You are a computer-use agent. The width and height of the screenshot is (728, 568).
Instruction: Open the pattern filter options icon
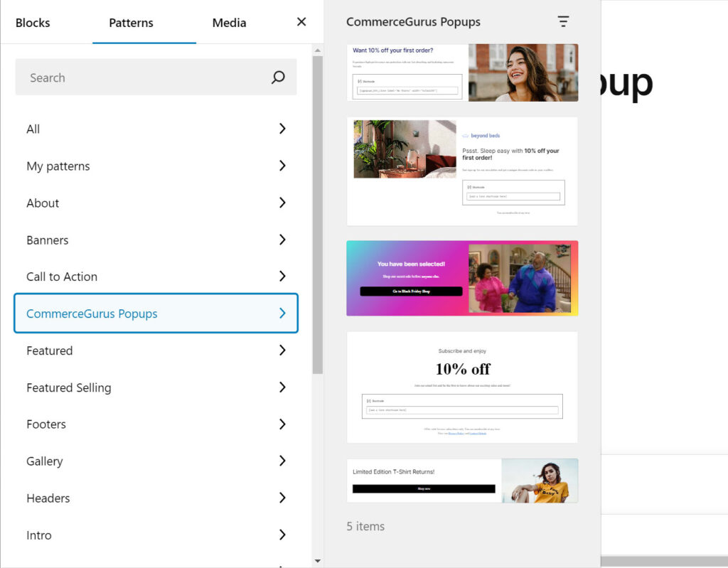pos(563,22)
